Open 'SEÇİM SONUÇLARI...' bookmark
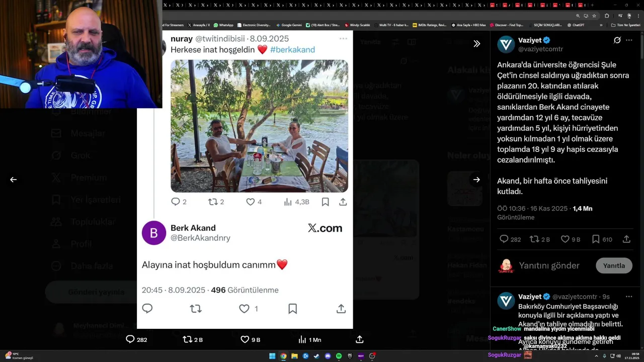This screenshot has width=644, height=362. tap(545, 25)
